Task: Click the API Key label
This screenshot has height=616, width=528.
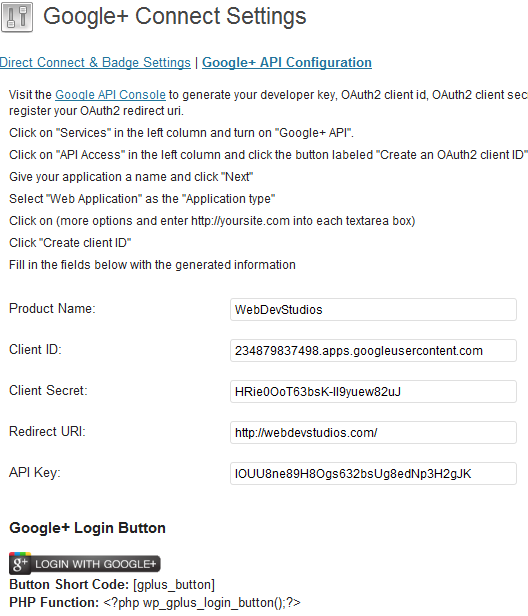Action: (x=35, y=473)
